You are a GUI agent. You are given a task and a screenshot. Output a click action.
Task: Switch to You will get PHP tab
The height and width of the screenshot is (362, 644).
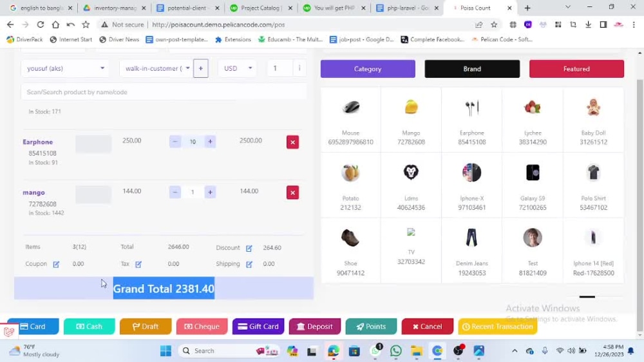(x=335, y=8)
